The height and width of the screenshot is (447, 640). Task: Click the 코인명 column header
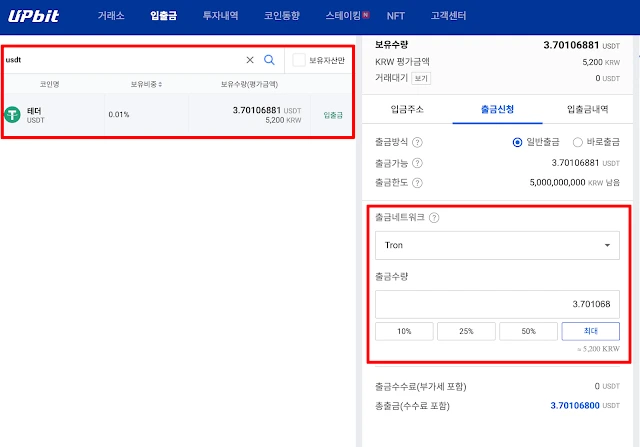tap(49, 84)
